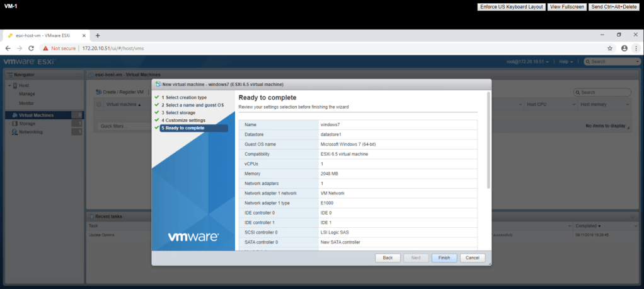The width and height of the screenshot is (644, 289).
Task: Open the Host CPU column dropdown
Action: click(x=573, y=104)
